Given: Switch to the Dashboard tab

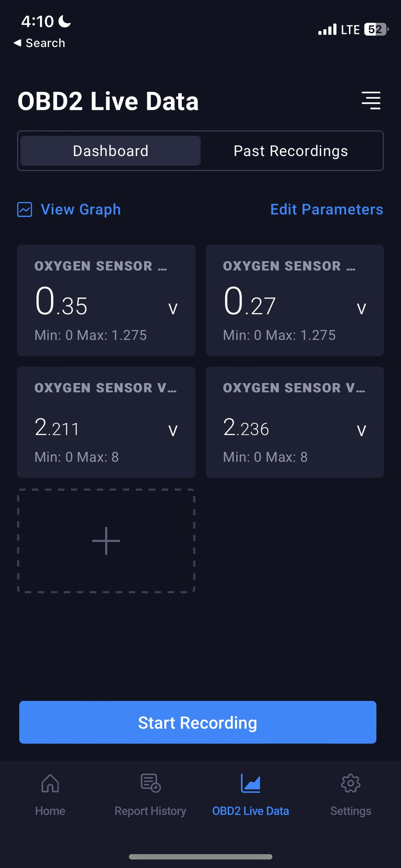Looking at the screenshot, I should click(x=111, y=151).
